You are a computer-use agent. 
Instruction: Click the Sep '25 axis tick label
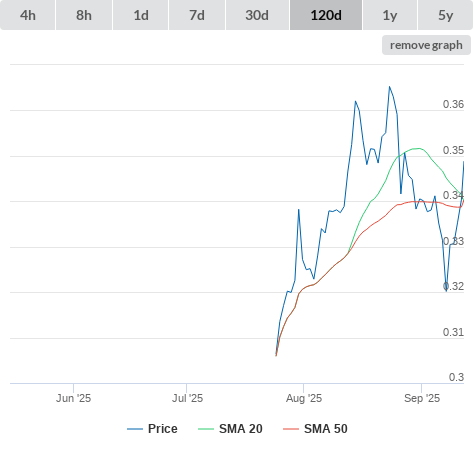[422, 398]
